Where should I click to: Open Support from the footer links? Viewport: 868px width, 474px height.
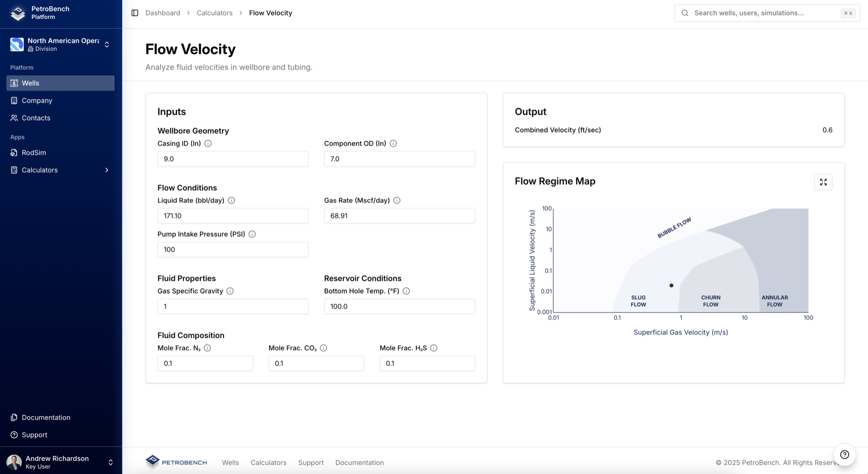pyautogui.click(x=311, y=462)
